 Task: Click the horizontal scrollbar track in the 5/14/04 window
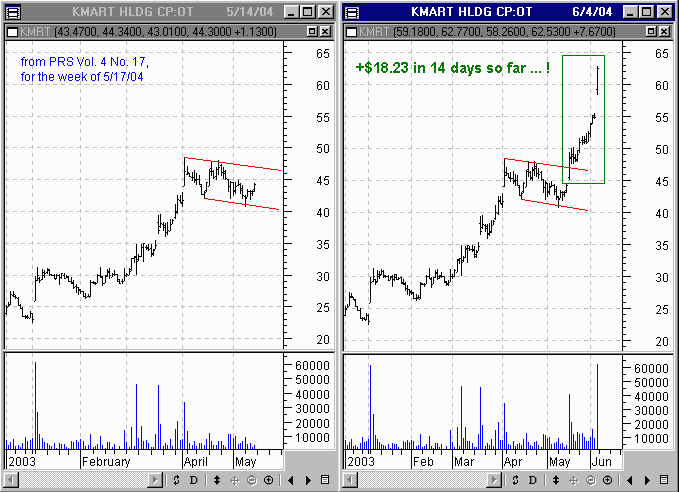coord(83,480)
